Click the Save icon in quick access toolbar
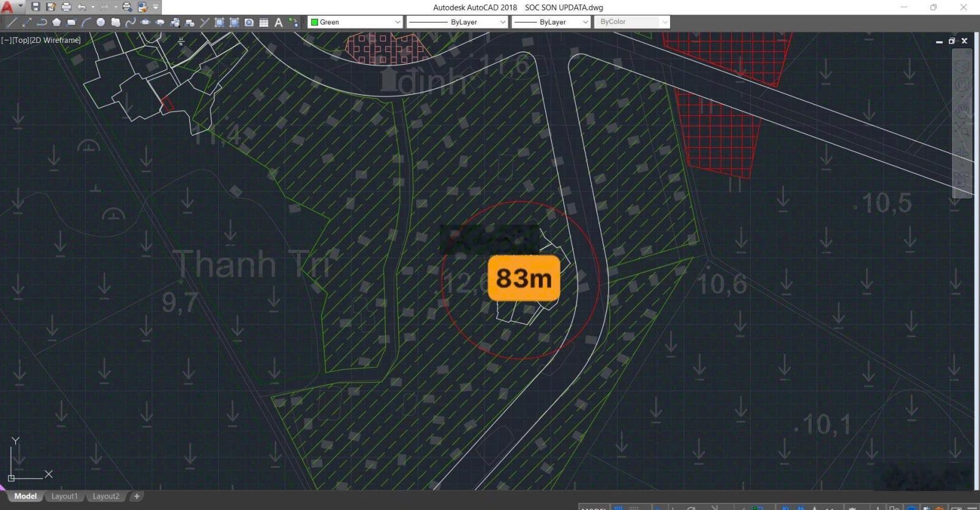This screenshot has width=980, height=510. 36,7
